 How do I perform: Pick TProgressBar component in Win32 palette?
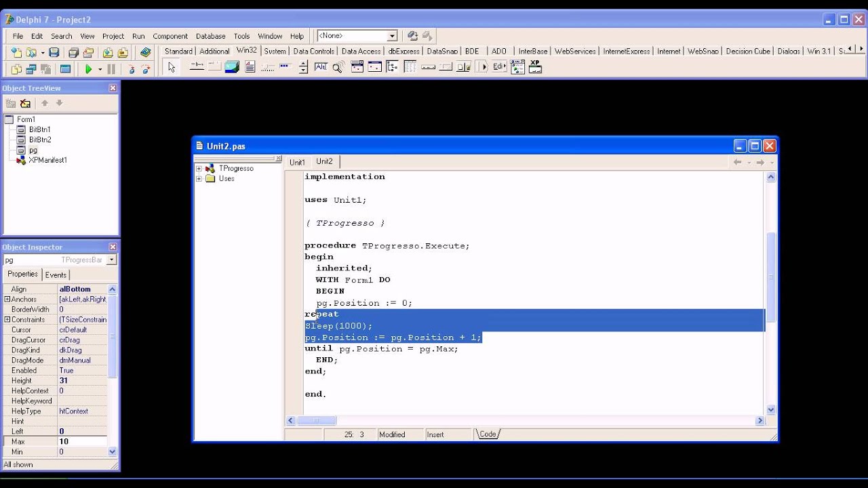[285, 66]
